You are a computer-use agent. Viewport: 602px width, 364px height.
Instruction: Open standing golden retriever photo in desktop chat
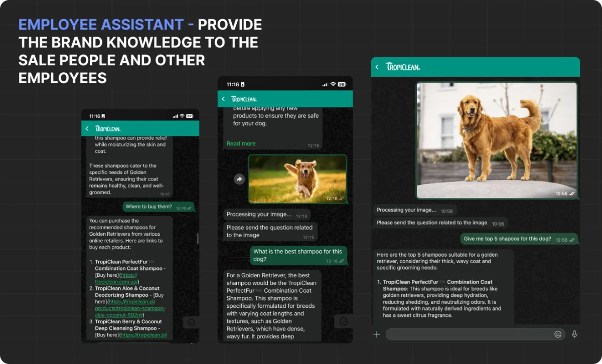497,140
